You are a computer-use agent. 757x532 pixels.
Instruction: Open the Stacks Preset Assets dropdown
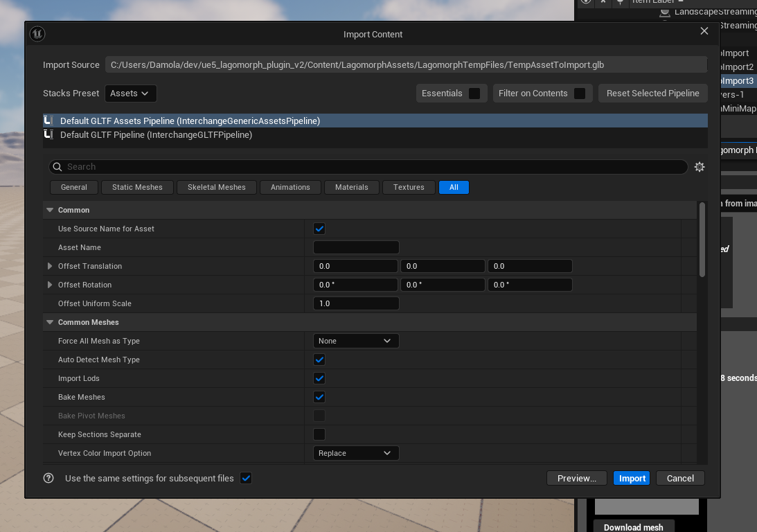coord(130,94)
